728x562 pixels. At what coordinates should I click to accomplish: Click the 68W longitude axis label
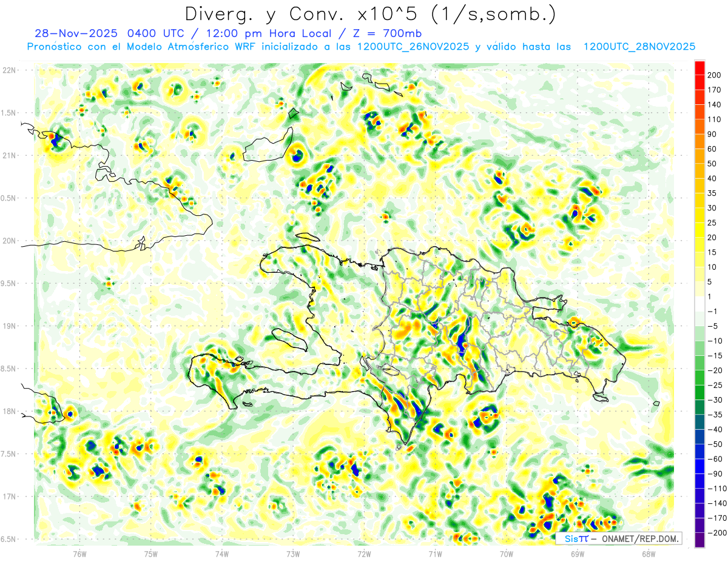click(x=648, y=554)
